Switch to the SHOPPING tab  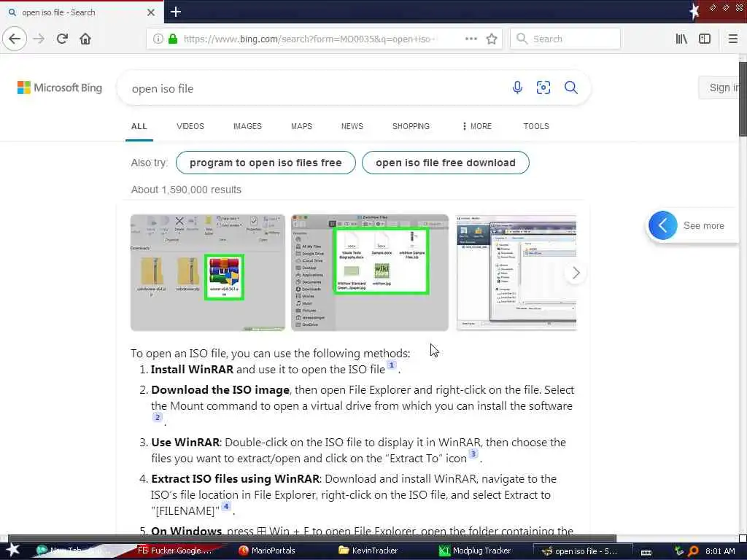411,126
